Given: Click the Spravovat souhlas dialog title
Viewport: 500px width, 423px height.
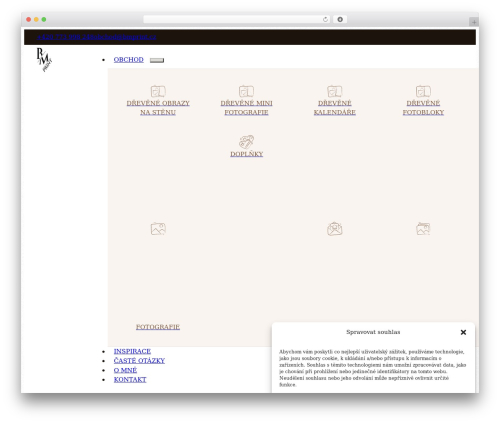Looking at the screenshot, I should click(373, 332).
